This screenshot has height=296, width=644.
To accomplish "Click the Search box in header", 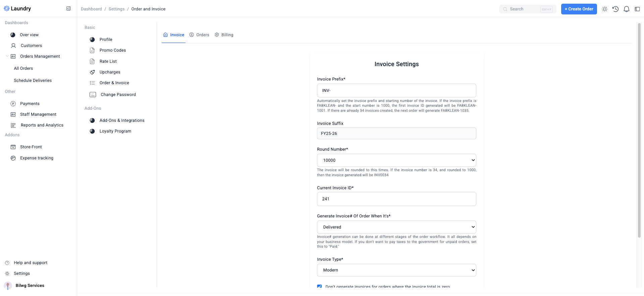I will (x=528, y=9).
